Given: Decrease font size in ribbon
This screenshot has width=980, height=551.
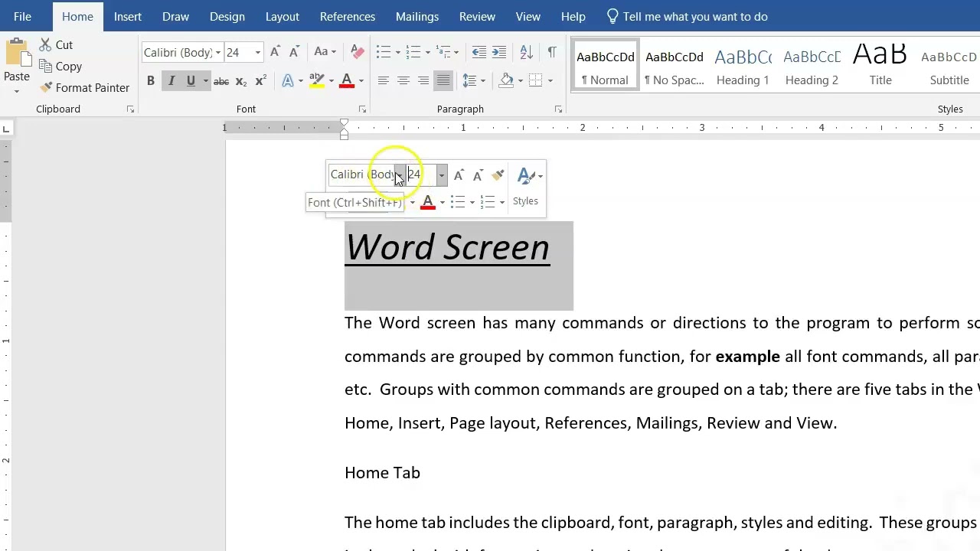Looking at the screenshot, I should click(294, 52).
